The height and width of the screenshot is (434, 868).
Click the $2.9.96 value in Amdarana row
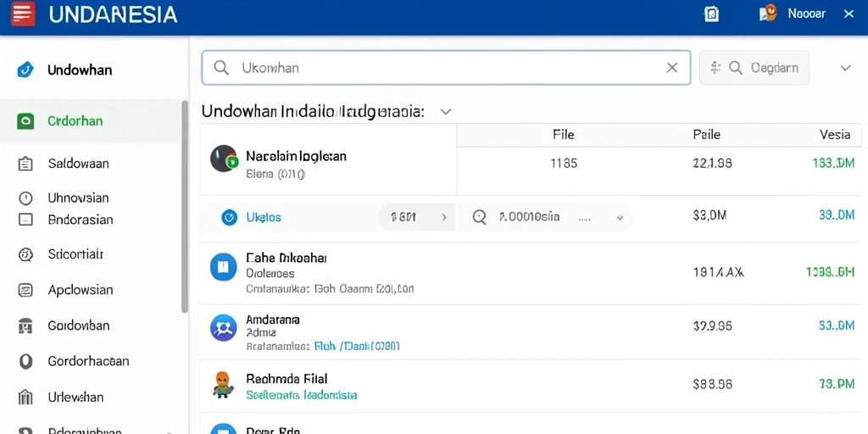tap(712, 326)
